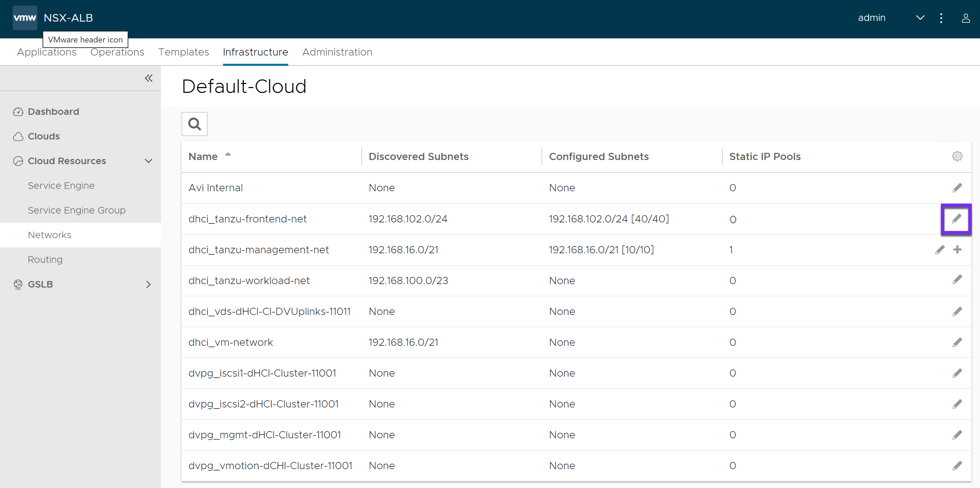Switch to the Templates tab
This screenshot has width=980, height=488.
coord(183,52)
